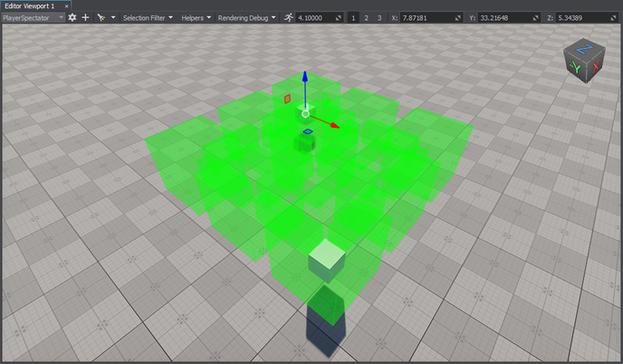Click the spinner handle of the Y field
The height and width of the screenshot is (364, 623).
click(535, 18)
